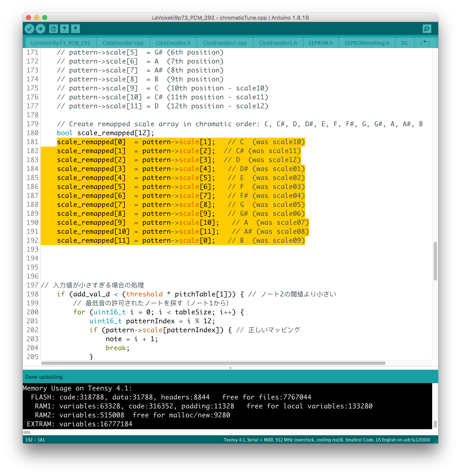Create a new sketch with New icon
Image resolution: width=461 pixels, height=476 pixels.
point(53,29)
